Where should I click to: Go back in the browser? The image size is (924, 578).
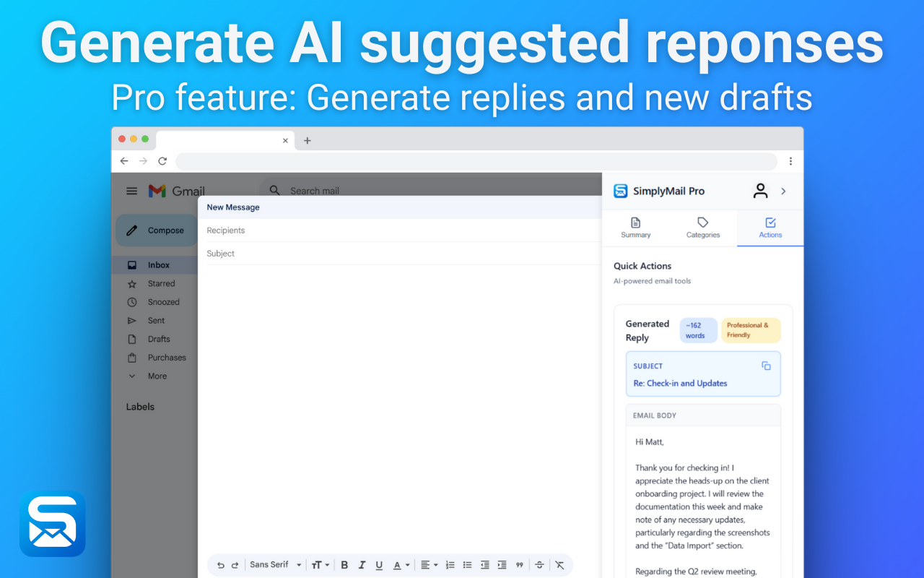point(124,161)
